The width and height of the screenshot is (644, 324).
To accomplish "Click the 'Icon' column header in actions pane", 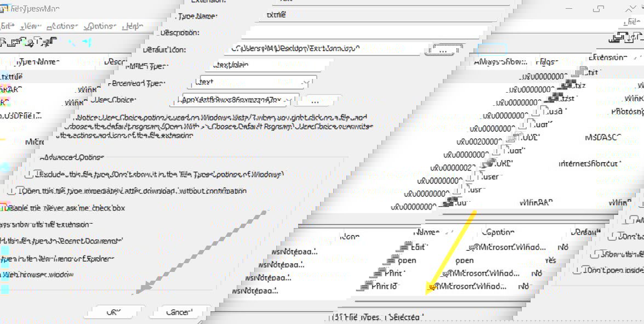I will tap(350, 236).
